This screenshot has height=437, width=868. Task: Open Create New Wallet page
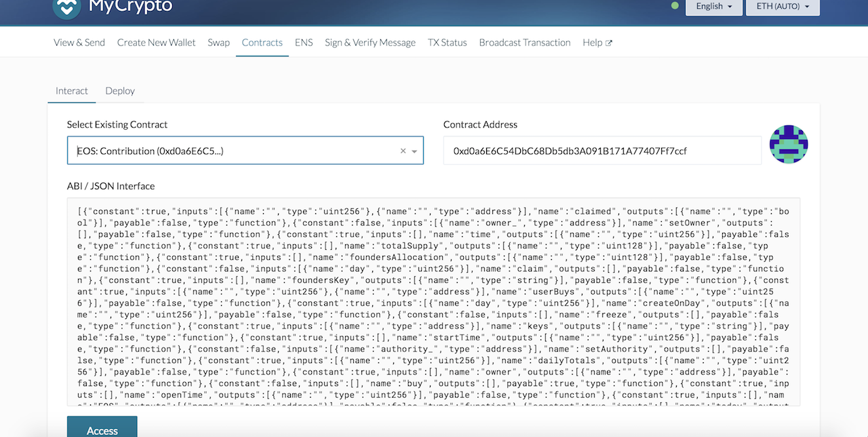coord(156,42)
